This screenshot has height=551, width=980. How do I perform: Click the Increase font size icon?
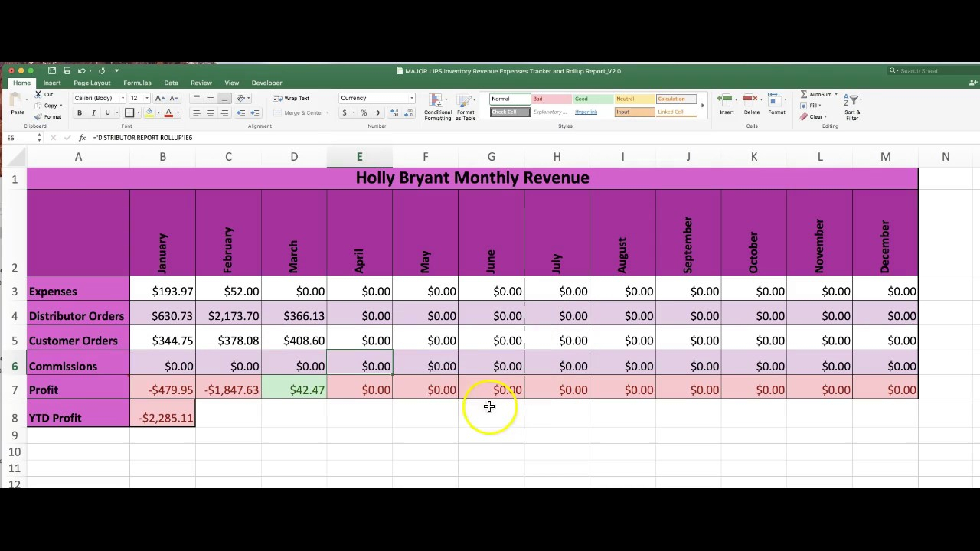click(x=158, y=99)
